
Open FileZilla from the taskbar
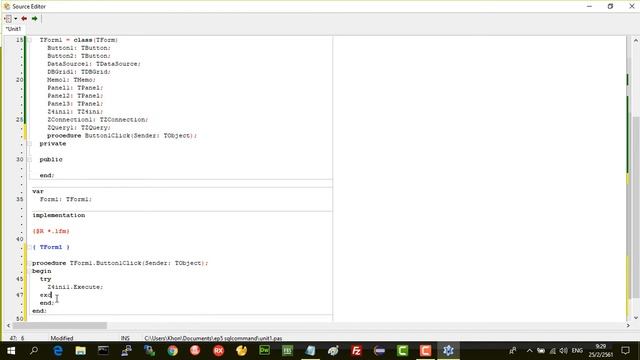coord(356,351)
